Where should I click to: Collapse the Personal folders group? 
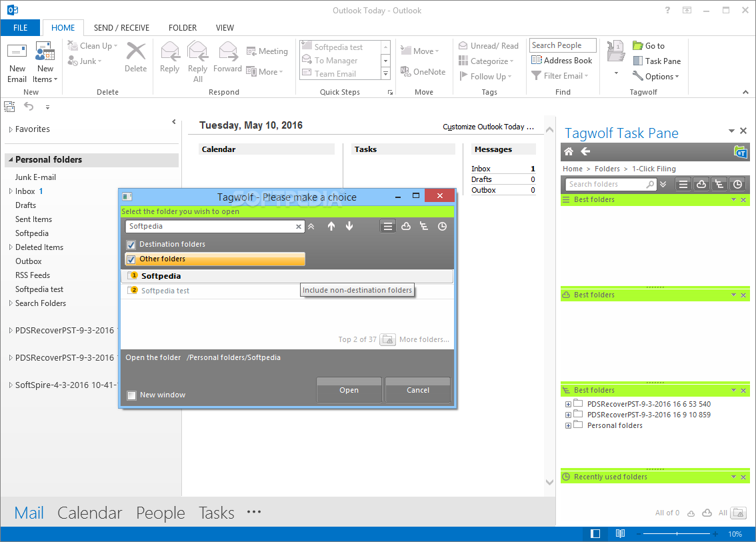11,159
